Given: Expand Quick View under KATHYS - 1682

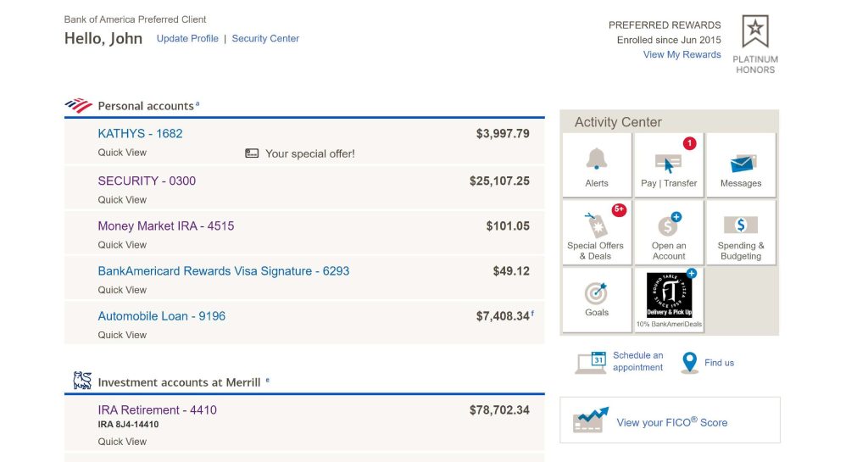Looking at the screenshot, I should [122, 153].
